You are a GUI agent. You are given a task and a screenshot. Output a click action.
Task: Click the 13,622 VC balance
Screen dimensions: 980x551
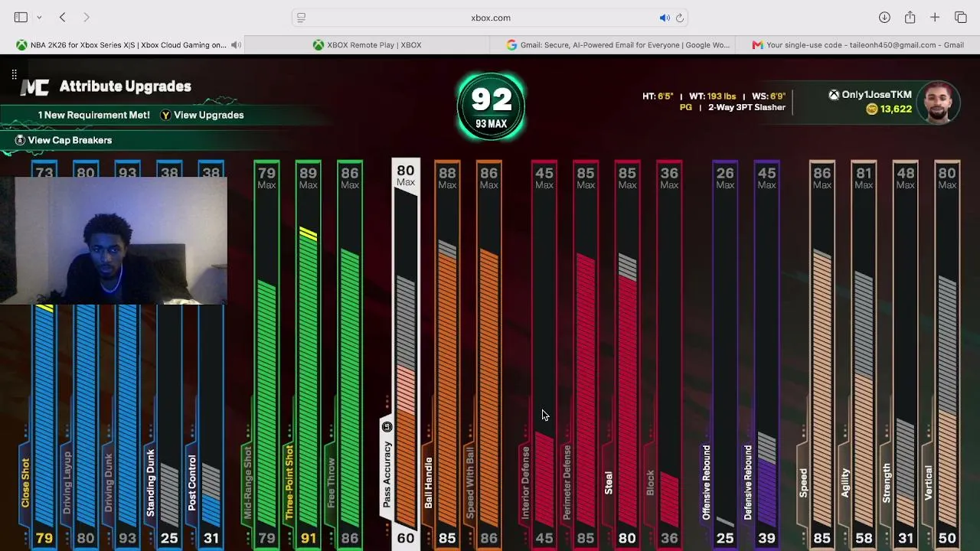pyautogui.click(x=896, y=109)
